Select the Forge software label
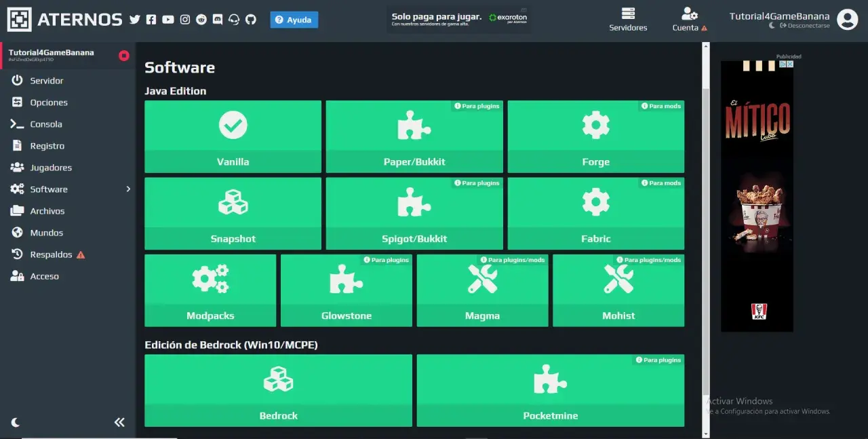The image size is (868, 439). 596,161
